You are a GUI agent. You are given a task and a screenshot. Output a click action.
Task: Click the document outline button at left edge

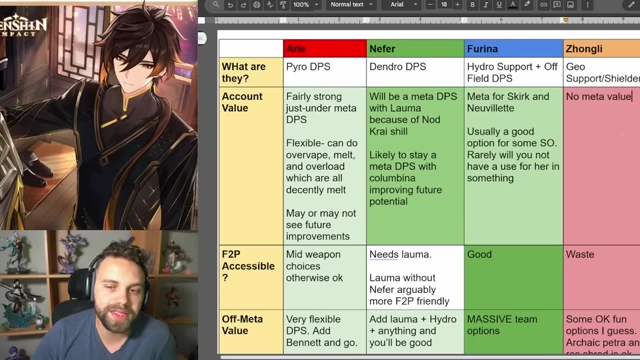click(202, 38)
